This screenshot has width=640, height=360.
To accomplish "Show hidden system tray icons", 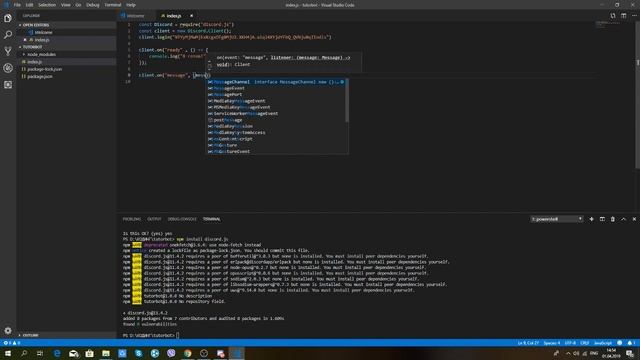I will (568, 353).
